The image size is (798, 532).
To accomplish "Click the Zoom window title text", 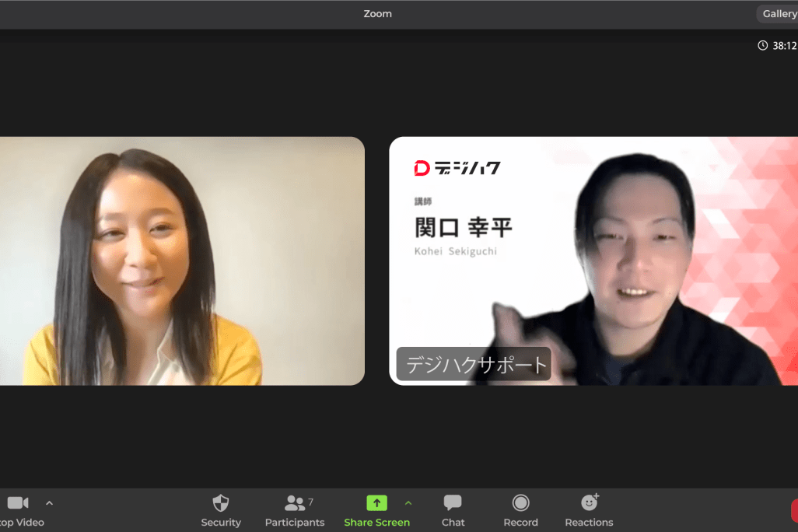I will click(378, 14).
